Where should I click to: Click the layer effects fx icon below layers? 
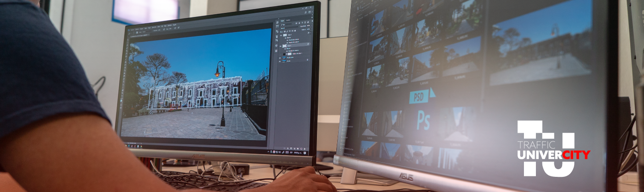287,148
